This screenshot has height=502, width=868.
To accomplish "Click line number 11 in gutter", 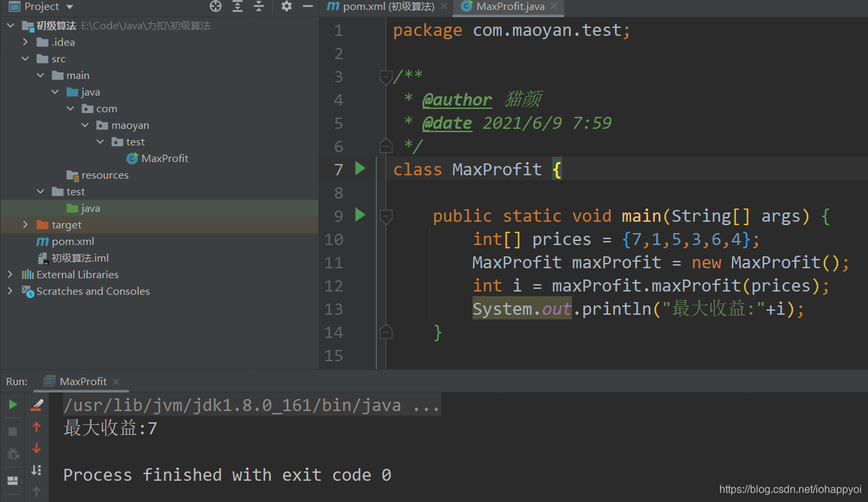I will [334, 262].
